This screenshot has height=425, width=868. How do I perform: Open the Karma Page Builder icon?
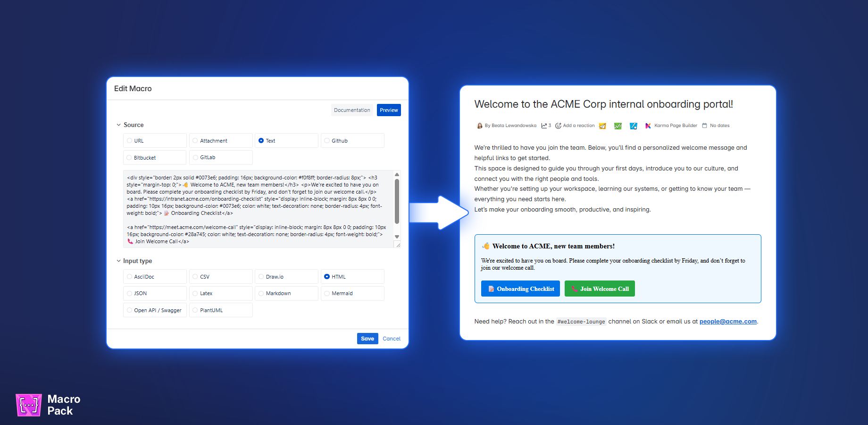pyautogui.click(x=648, y=126)
